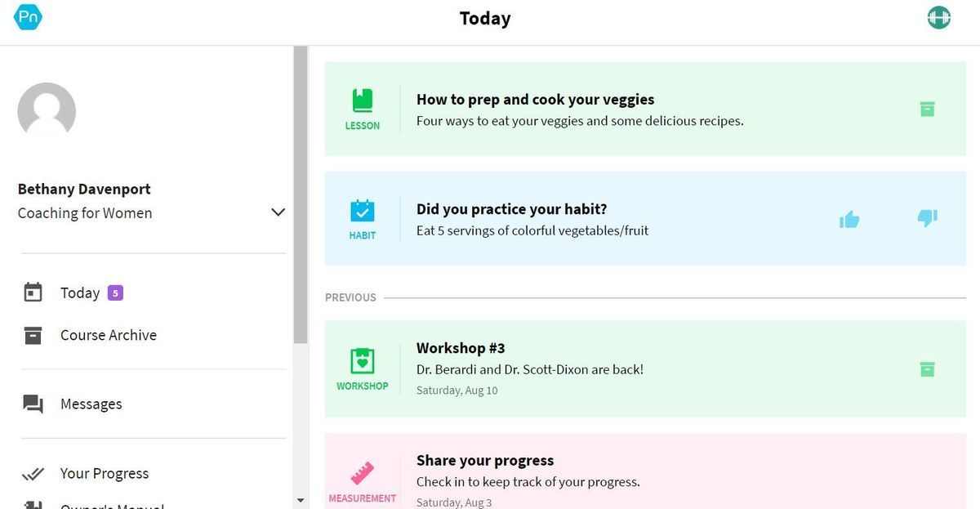Mark habit as practiced with thumbs up

point(849,219)
